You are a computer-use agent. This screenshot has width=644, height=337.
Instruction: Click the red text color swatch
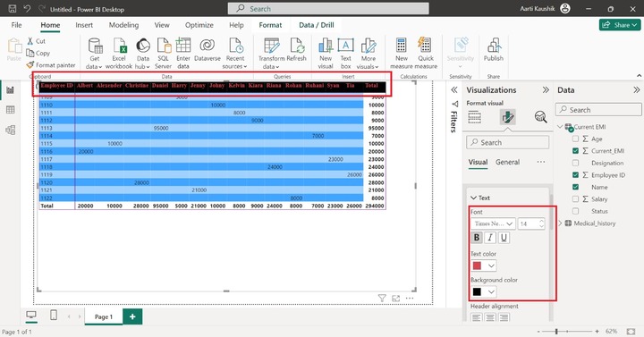click(477, 265)
